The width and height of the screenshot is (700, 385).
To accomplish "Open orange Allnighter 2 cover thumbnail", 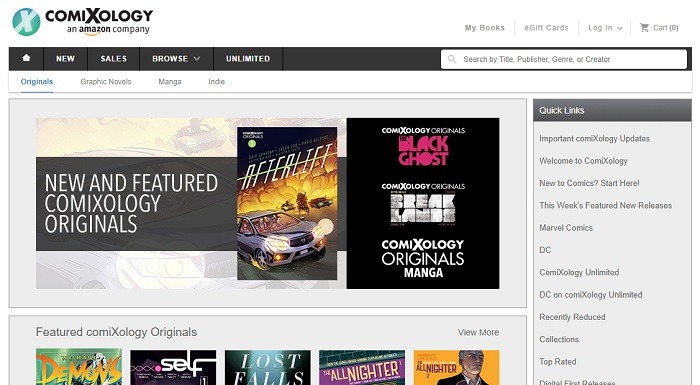I will tap(456, 367).
